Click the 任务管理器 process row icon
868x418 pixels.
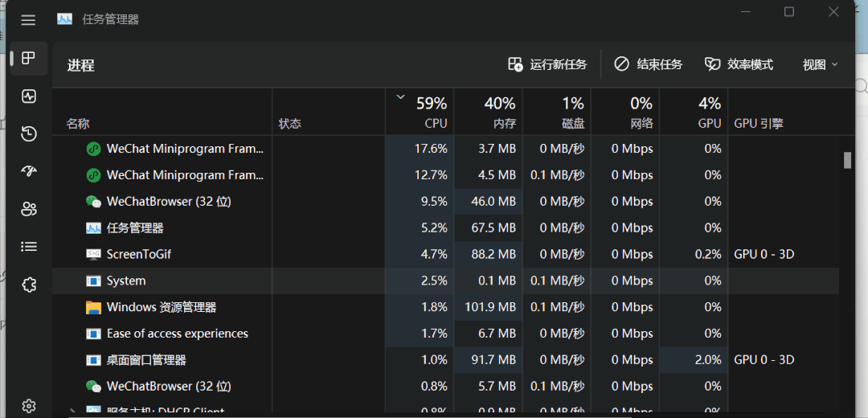pos(93,227)
